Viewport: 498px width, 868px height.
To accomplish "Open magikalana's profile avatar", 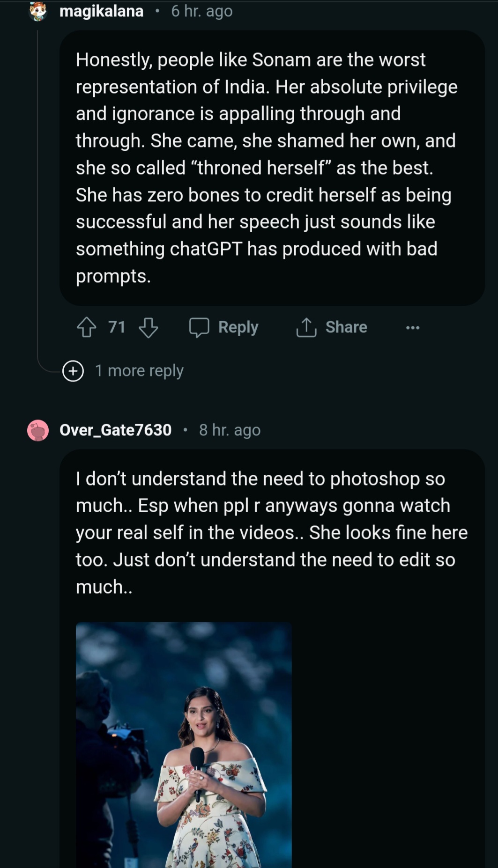I will click(x=38, y=11).
